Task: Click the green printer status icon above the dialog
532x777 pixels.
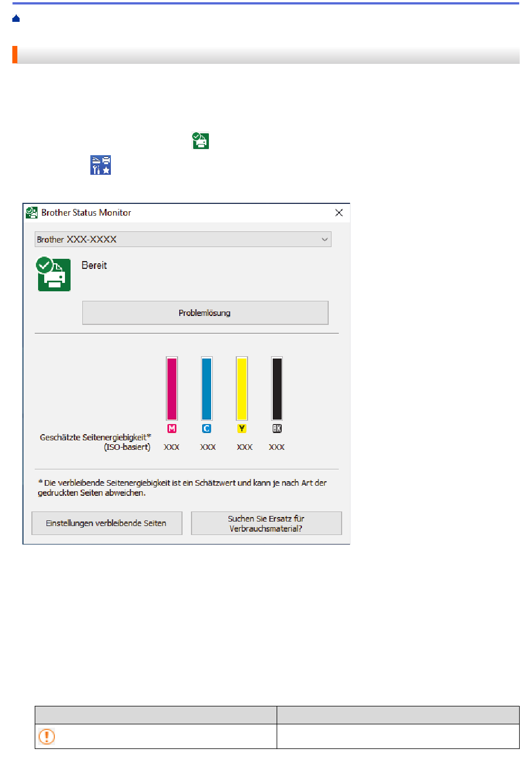Action: [200, 141]
